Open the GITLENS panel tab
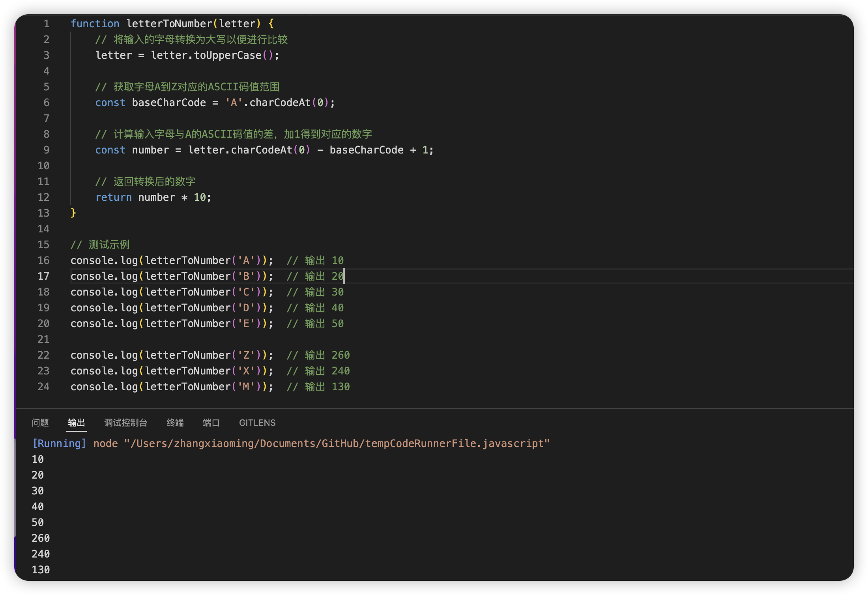Image resolution: width=868 pixels, height=595 pixels. tap(257, 423)
